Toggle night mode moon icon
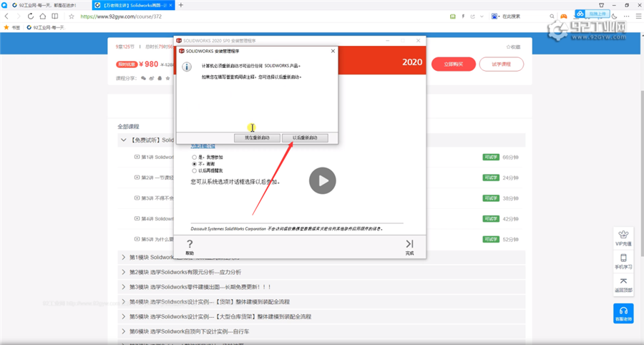The image size is (644, 345). pyautogui.click(x=615, y=16)
